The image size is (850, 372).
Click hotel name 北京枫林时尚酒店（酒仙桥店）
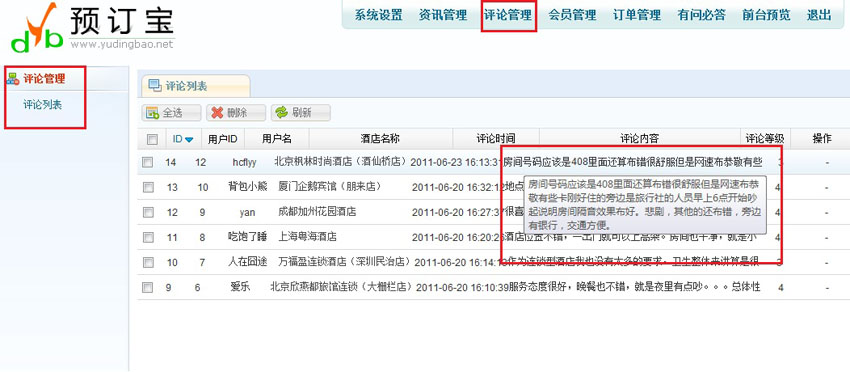pyautogui.click(x=340, y=162)
